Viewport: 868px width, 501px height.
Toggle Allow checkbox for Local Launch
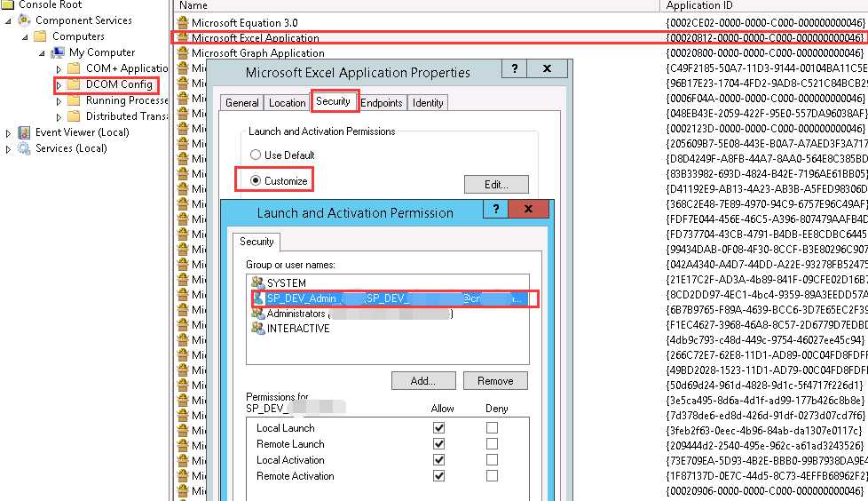coord(439,428)
